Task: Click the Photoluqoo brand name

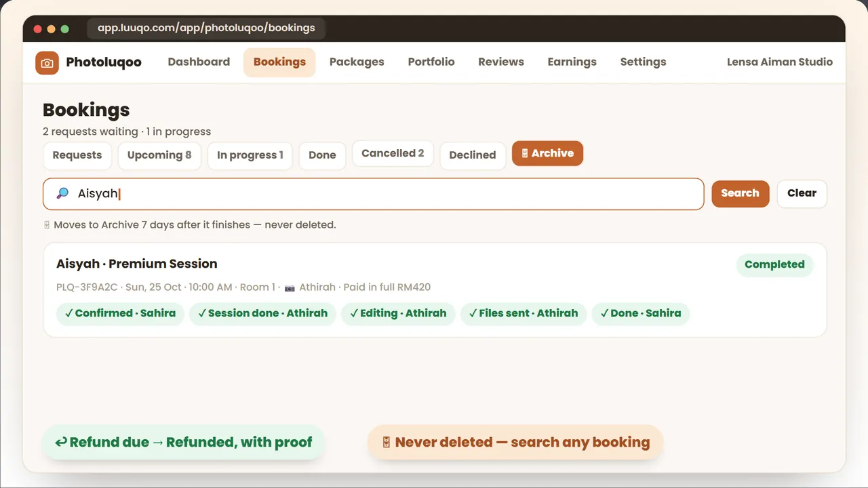Action: tap(104, 62)
